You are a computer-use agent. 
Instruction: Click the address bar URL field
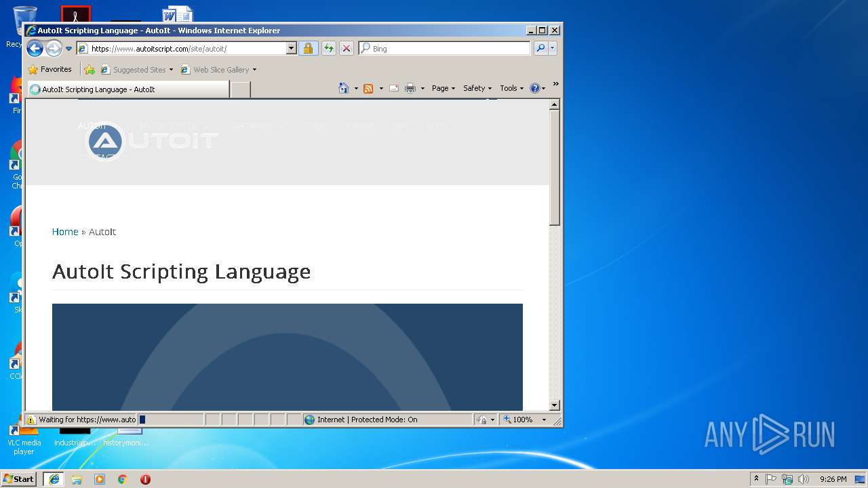(x=181, y=49)
